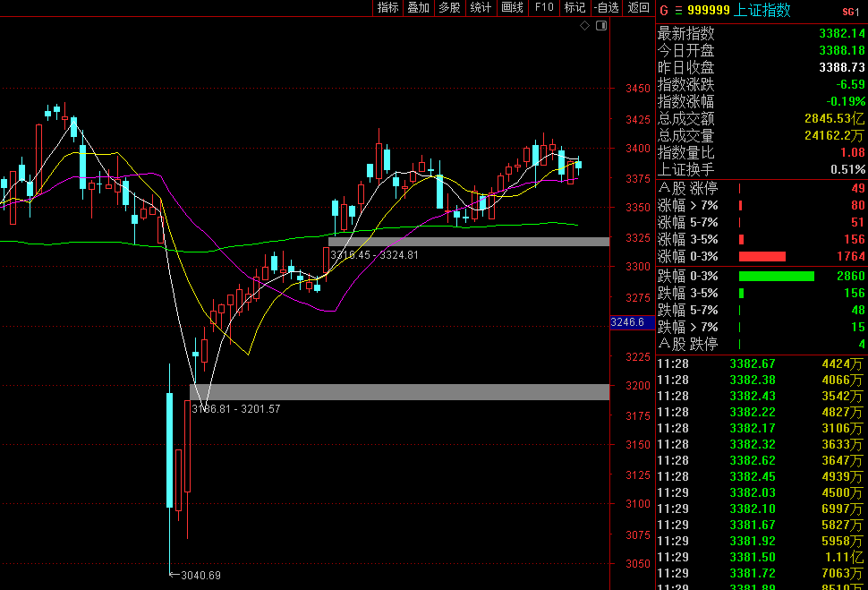868x590 pixels.
Task: Click the 最新指数 value 3382.14
Action: pyautogui.click(x=841, y=33)
